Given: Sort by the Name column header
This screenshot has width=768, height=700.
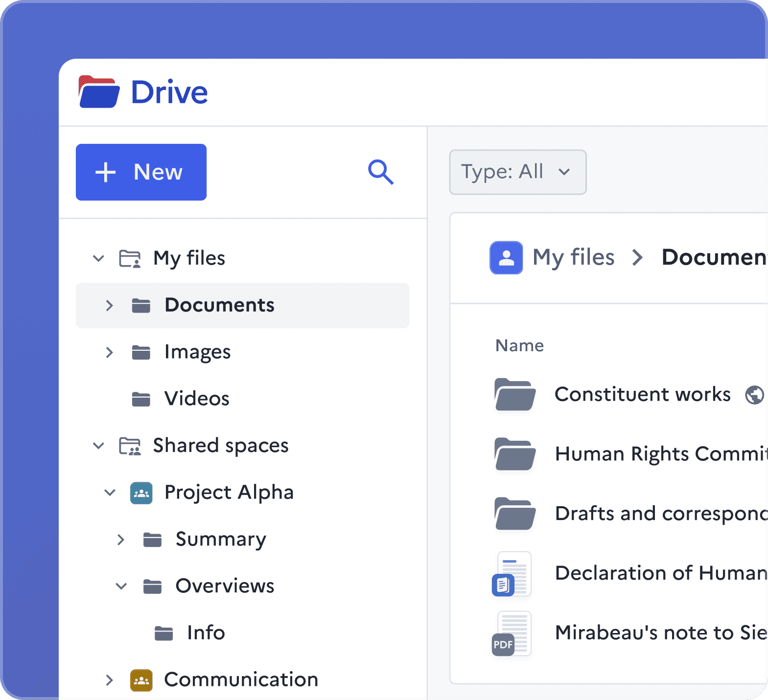Looking at the screenshot, I should [x=519, y=346].
